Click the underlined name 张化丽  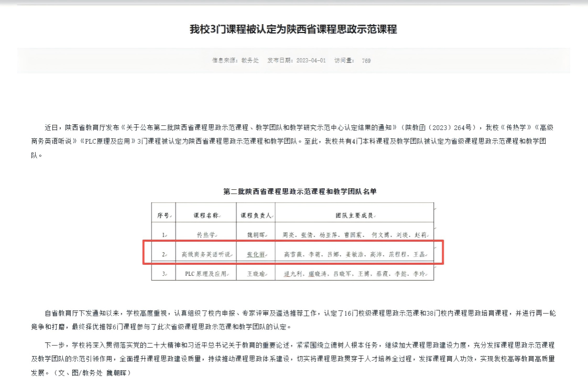coord(256,255)
